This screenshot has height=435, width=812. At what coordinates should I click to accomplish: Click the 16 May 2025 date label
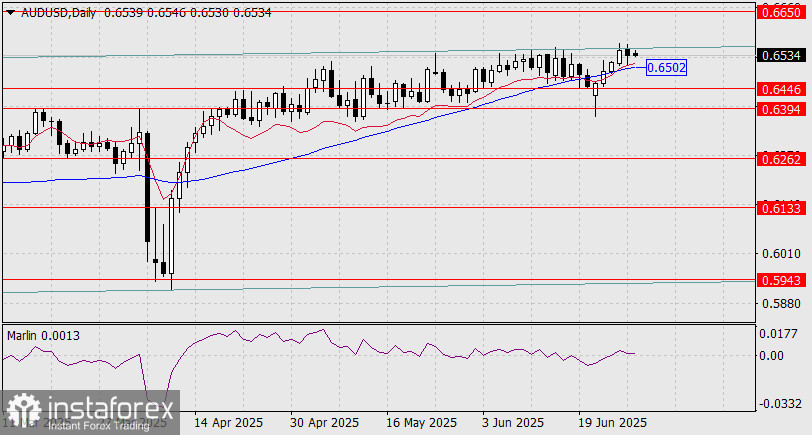pyautogui.click(x=421, y=423)
